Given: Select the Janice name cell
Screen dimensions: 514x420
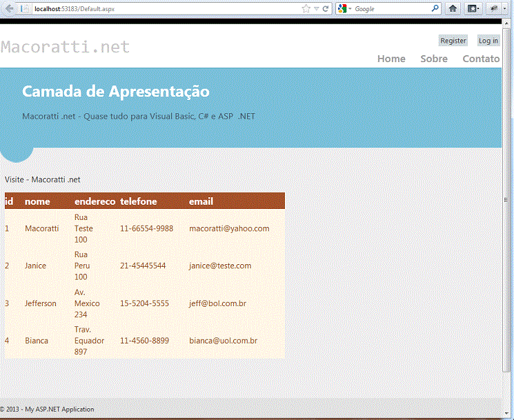Looking at the screenshot, I should tap(35, 266).
